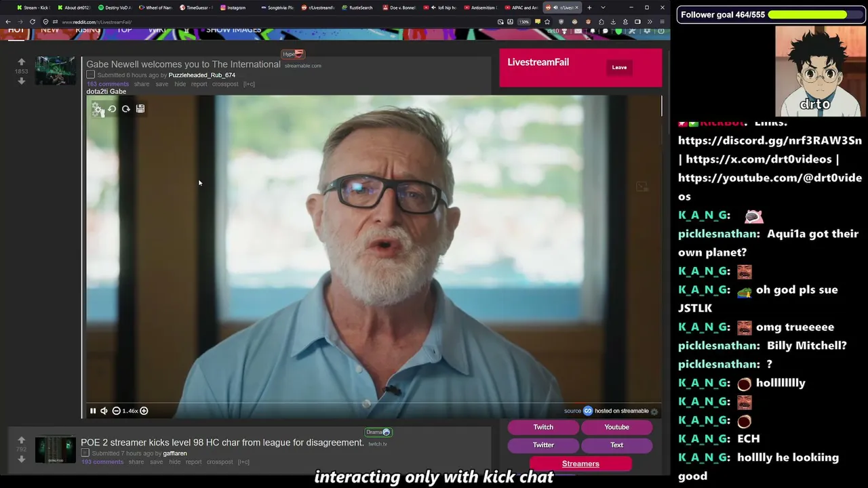868x488 pixels.
Task: Hide the Gabe Newell post
Action: tap(180, 84)
